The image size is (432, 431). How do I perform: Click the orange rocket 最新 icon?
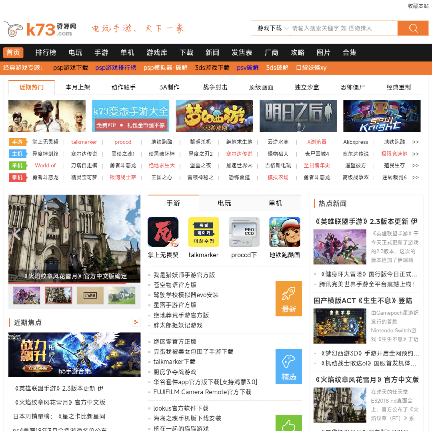[x=289, y=298]
